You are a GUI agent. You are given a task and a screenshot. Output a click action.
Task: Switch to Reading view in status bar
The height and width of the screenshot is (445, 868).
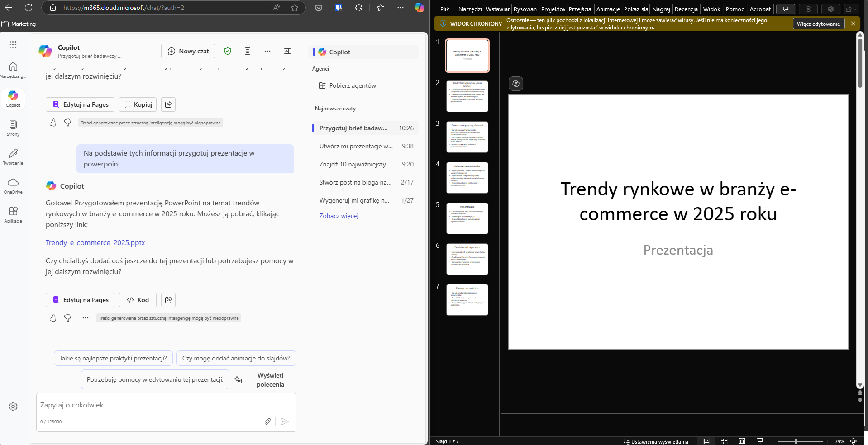pos(742,441)
